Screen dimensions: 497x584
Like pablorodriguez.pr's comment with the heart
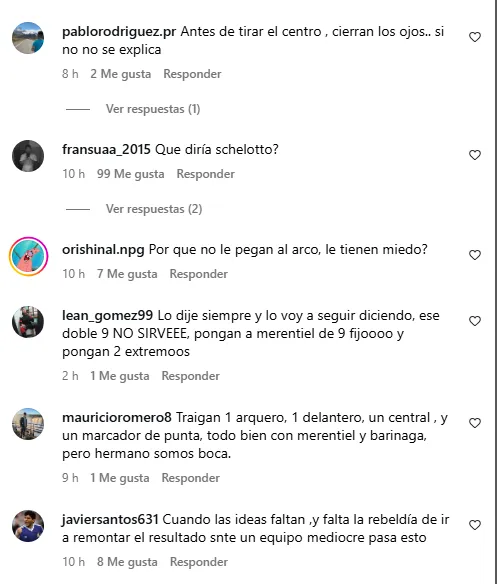coord(475,37)
